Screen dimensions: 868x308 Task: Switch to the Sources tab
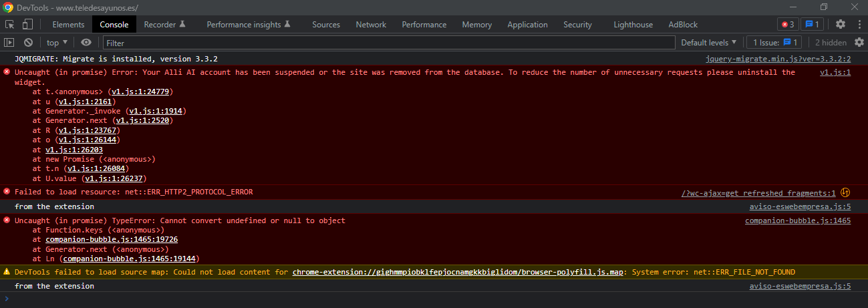tap(326, 25)
